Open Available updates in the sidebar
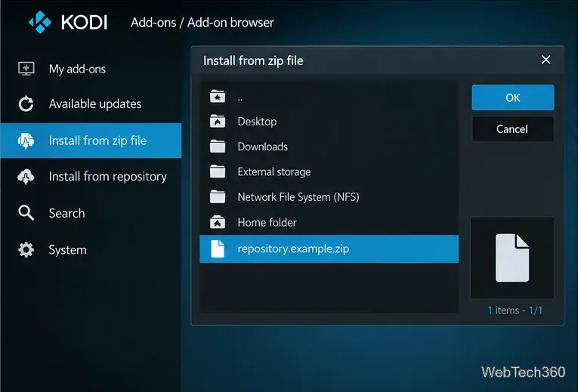Viewport: 578px width, 392px height. coord(91,104)
